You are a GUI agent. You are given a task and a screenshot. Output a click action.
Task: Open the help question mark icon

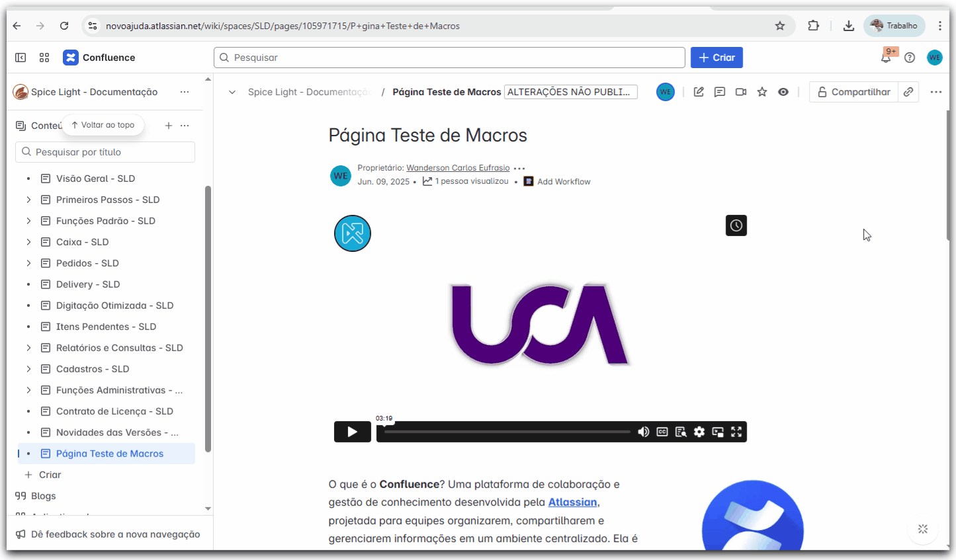910,58
